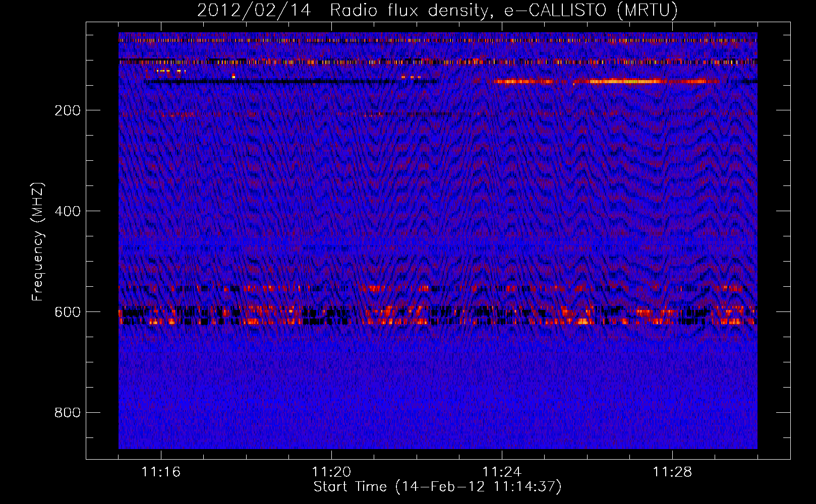Click the 'Start Time (14-Feb-12 11:14:37)' label
Viewport: 816px width, 504px height.
pos(437,487)
